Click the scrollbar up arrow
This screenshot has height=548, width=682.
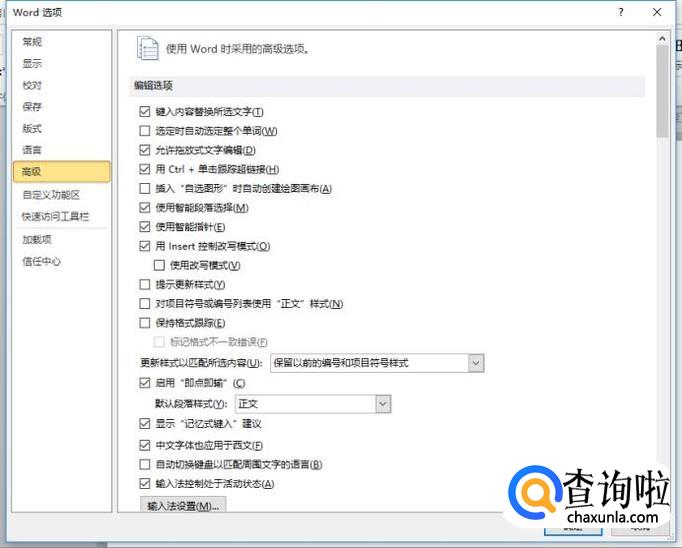[662, 39]
